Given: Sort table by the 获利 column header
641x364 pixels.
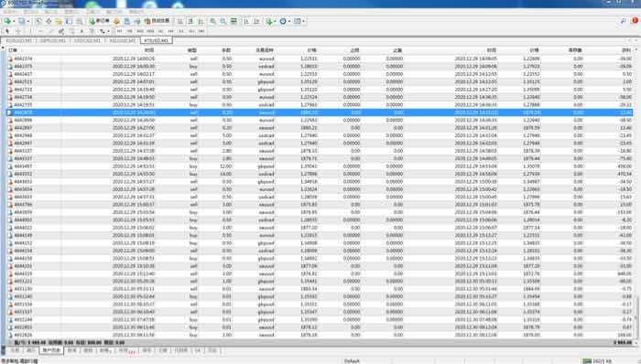Looking at the screenshot, I should pyautogui.click(x=625, y=50).
